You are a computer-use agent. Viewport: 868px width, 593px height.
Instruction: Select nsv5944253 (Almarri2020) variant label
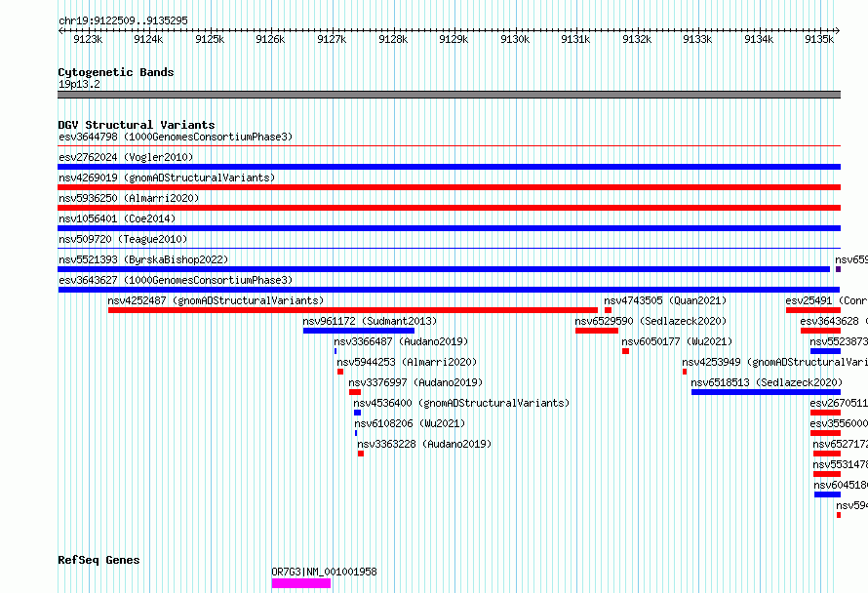click(x=407, y=362)
